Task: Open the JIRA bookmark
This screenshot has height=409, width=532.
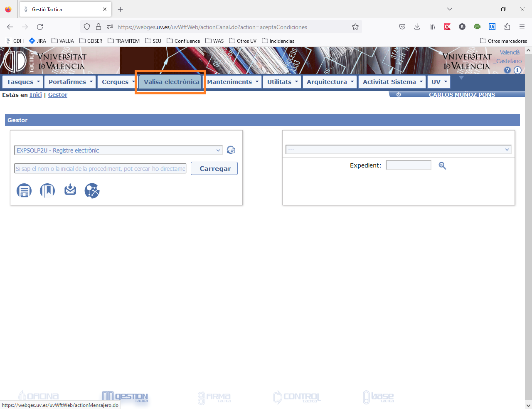Action: [x=37, y=41]
